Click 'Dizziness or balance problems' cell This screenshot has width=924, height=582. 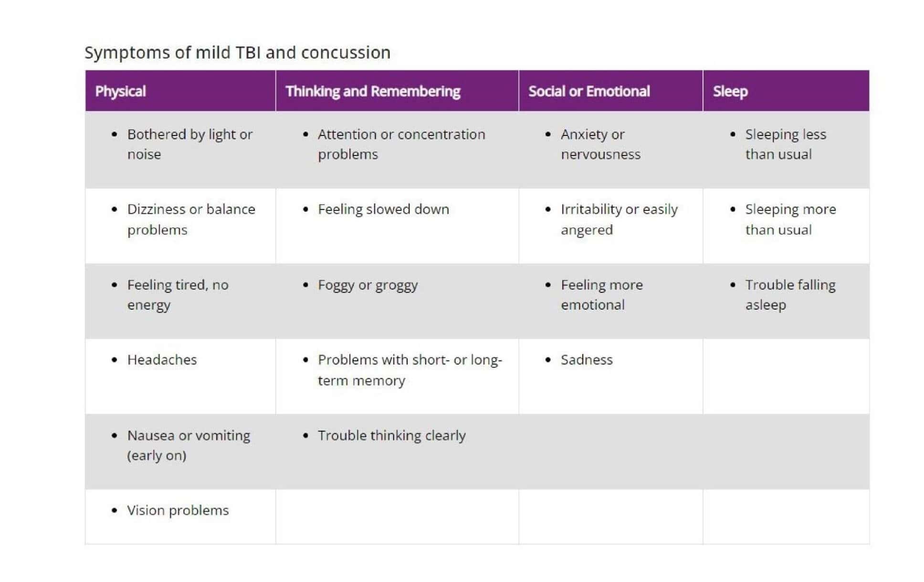point(191,219)
